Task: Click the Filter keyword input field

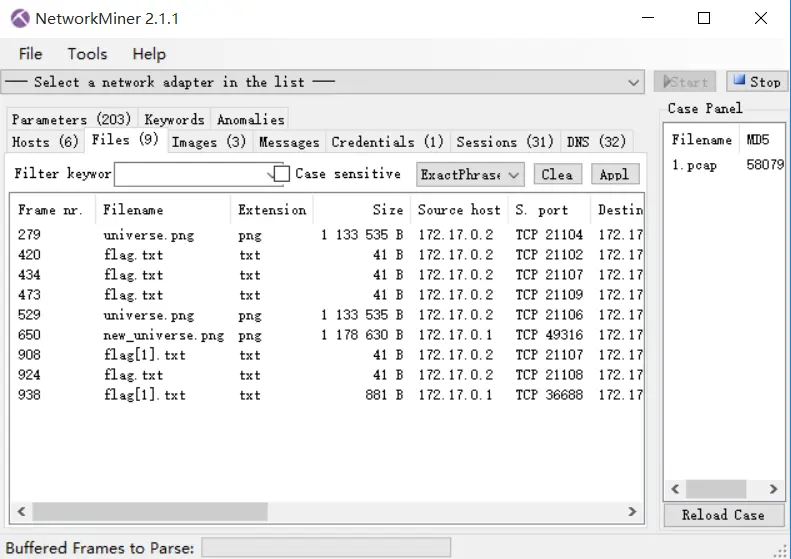Action: coord(193,175)
